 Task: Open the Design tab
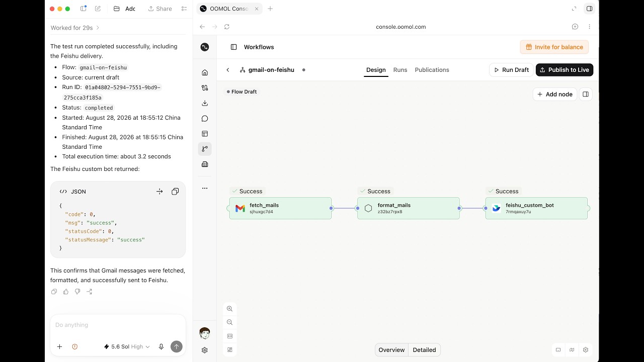(376, 70)
